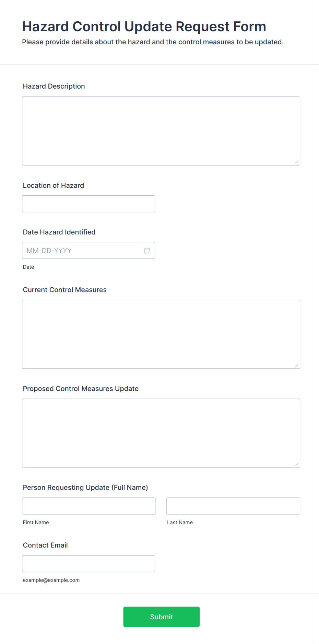Click the Hazard Description text area

click(161, 131)
